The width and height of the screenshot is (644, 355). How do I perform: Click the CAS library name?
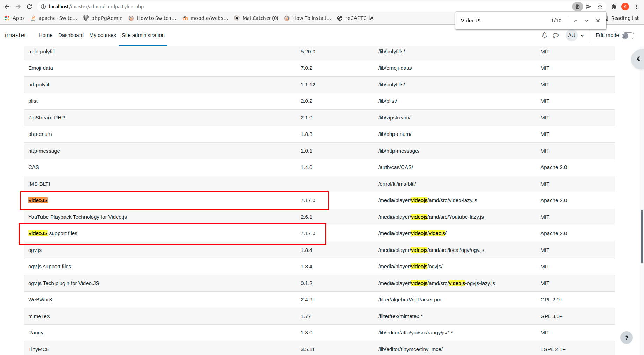(x=33, y=167)
